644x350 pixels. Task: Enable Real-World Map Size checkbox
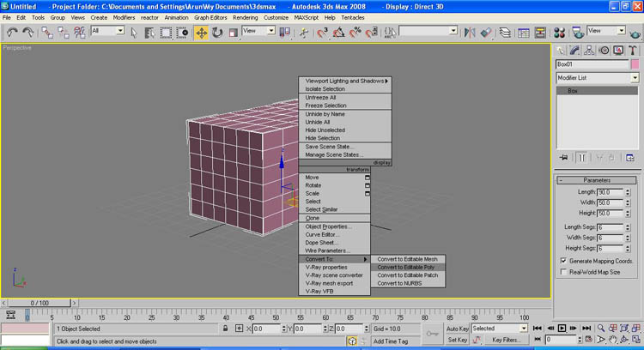563,272
